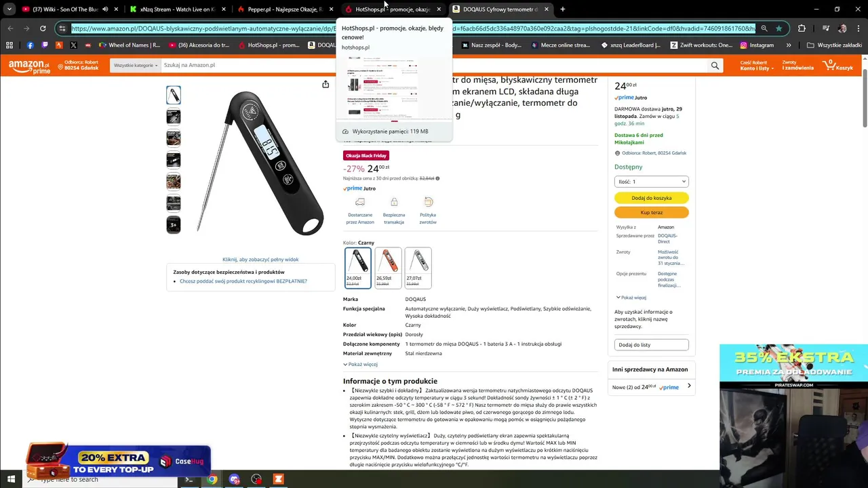Click the Amazon.pl prime logo
Viewport: 868px width, 488px height.
(29, 66)
